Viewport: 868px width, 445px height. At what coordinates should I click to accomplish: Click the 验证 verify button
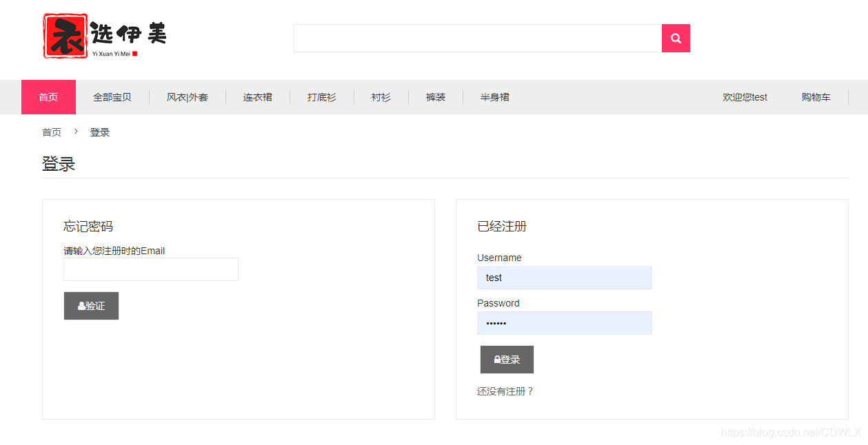(x=91, y=306)
